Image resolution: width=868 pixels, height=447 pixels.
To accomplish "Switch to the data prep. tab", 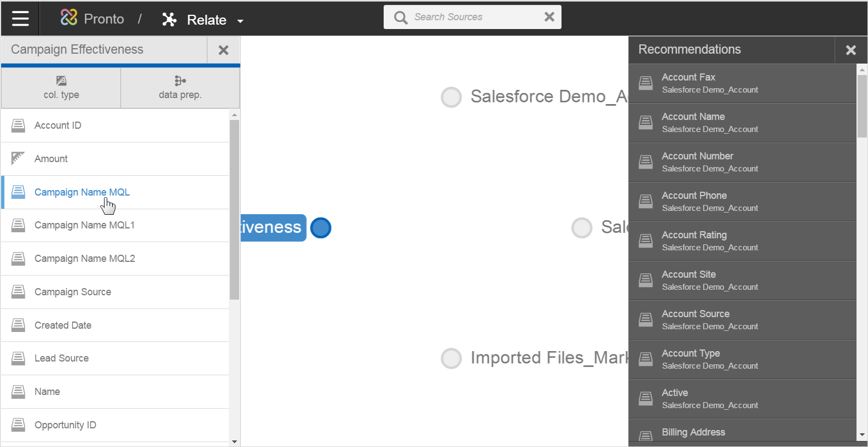I will pos(180,88).
